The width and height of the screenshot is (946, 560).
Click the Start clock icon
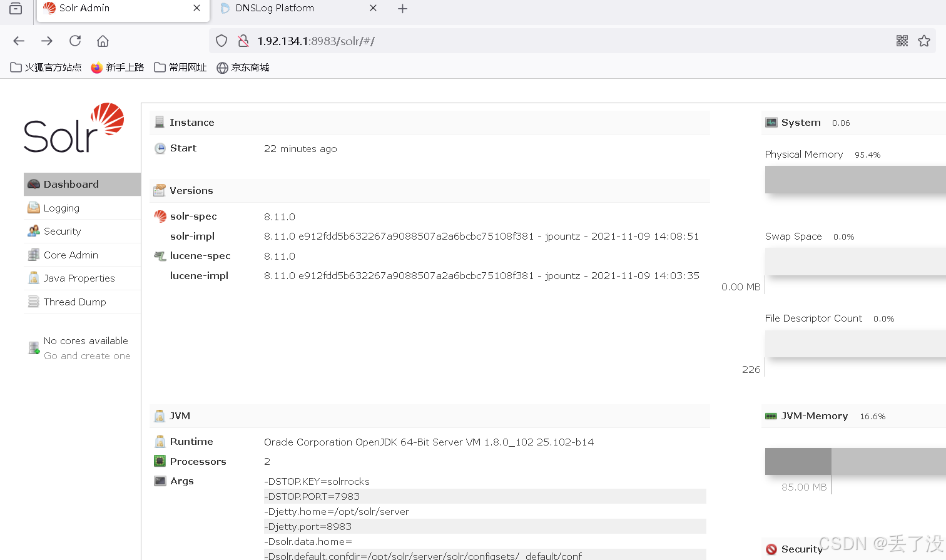pos(160,148)
